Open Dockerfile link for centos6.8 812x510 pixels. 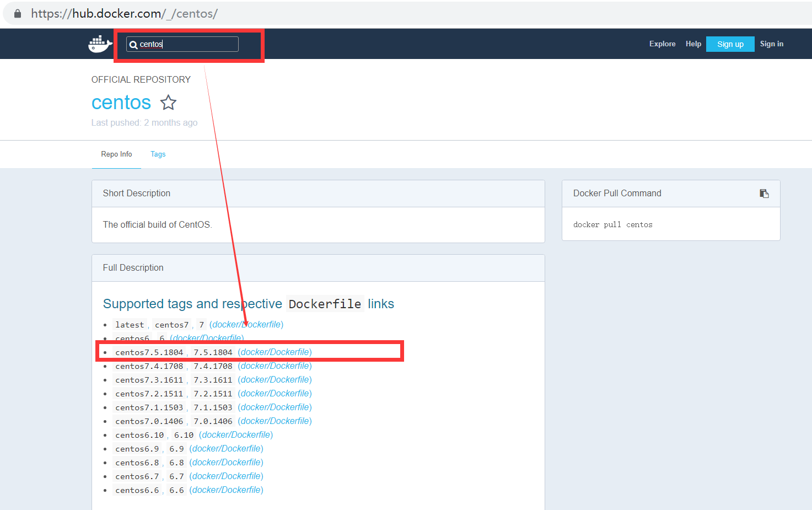coord(227,463)
